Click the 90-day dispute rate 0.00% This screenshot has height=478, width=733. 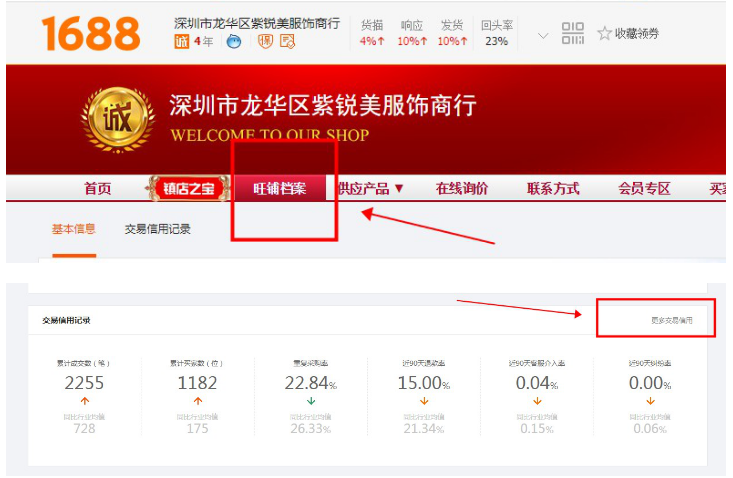650,383
